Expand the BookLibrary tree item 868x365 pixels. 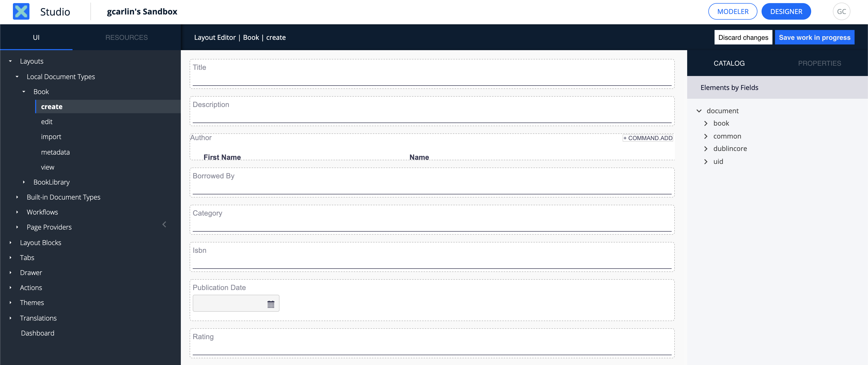(24, 182)
